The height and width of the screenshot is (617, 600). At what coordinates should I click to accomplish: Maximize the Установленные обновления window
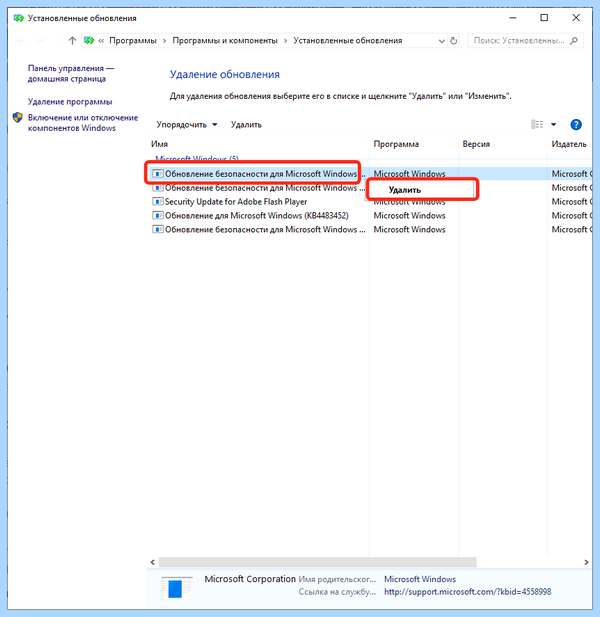point(544,18)
